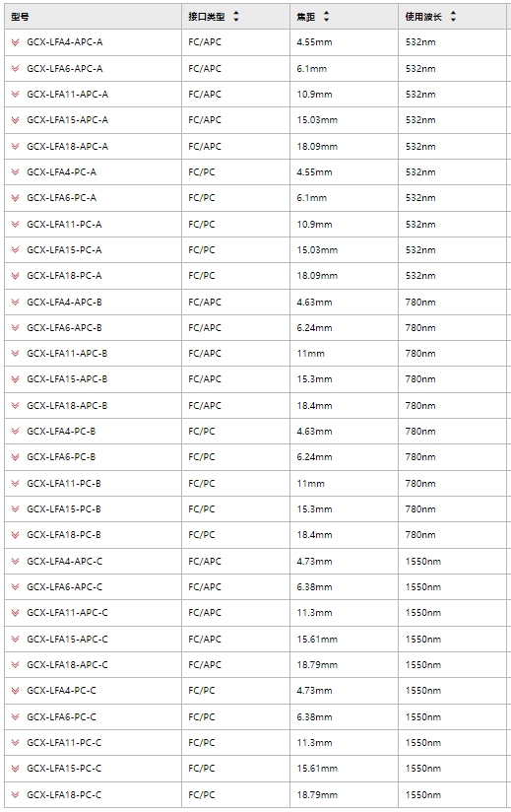Expand row chevron for GCX-LFA11-APC-A
The width and height of the screenshot is (511, 812).
(x=16, y=95)
